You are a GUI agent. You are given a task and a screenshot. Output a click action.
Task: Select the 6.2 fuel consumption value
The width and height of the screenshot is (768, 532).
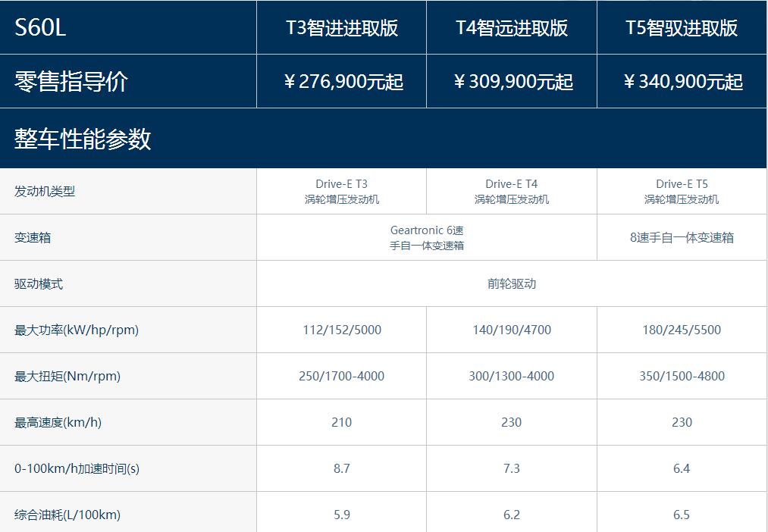pos(512,515)
